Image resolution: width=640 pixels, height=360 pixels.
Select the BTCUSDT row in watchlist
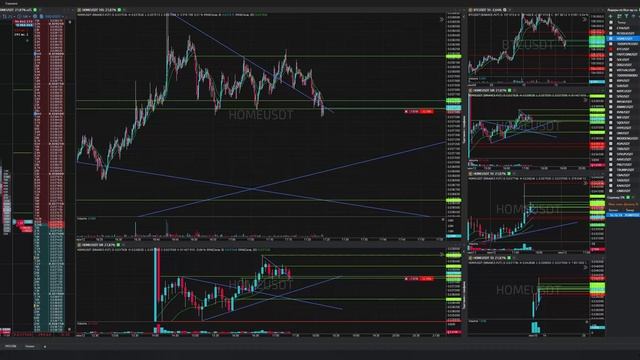pos(623,49)
